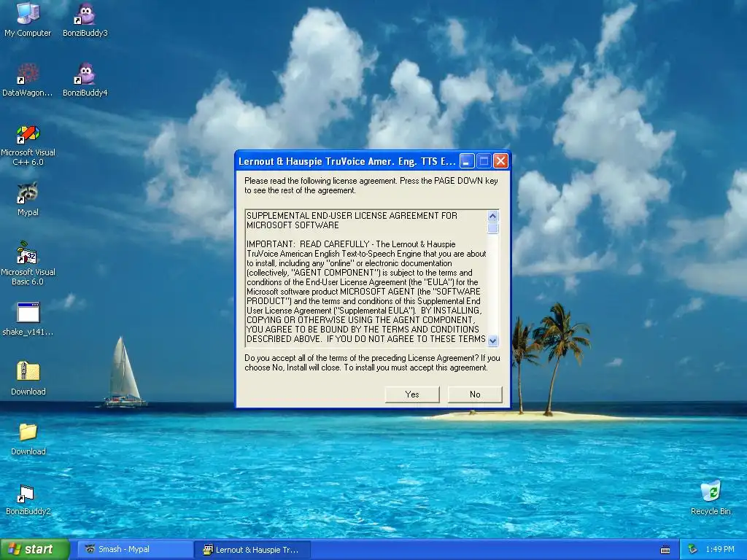Select the plain yellow Download folder

point(28,438)
